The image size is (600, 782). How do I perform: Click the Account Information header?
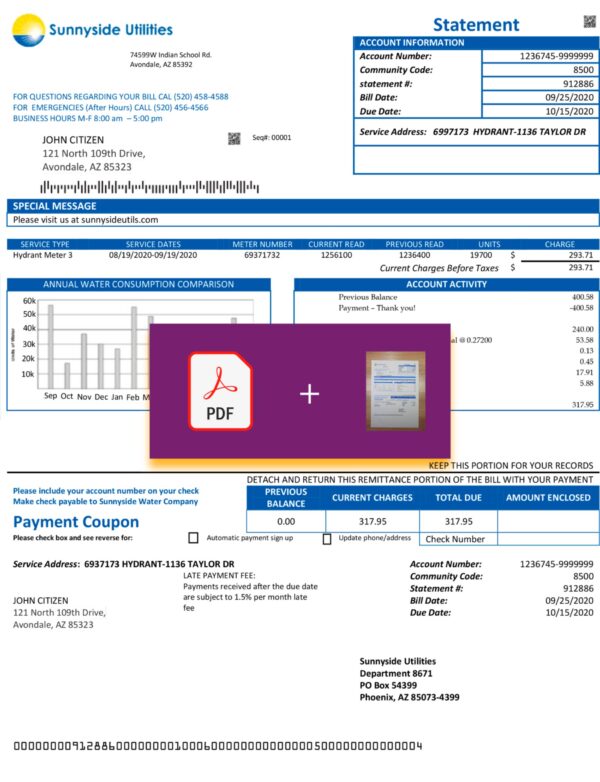pos(411,43)
